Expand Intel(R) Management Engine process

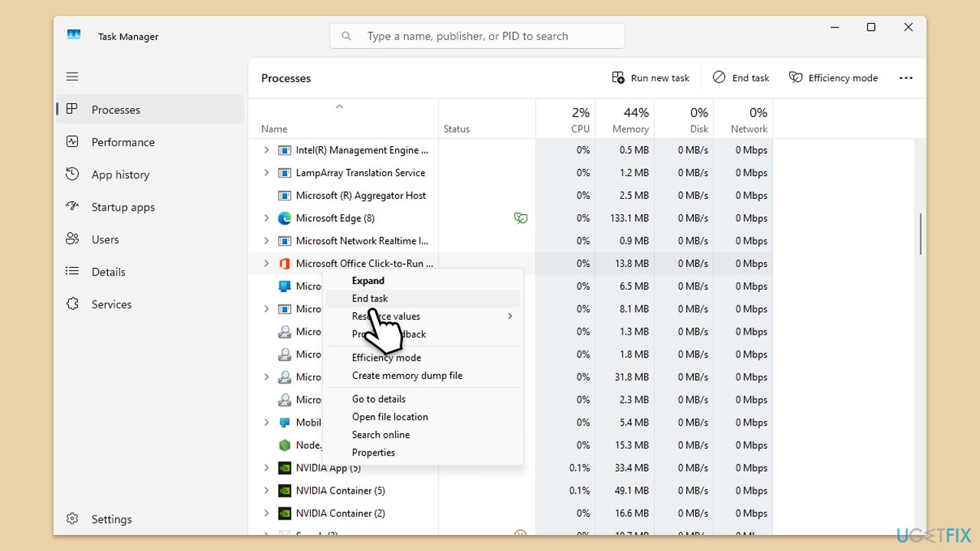pyautogui.click(x=266, y=150)
